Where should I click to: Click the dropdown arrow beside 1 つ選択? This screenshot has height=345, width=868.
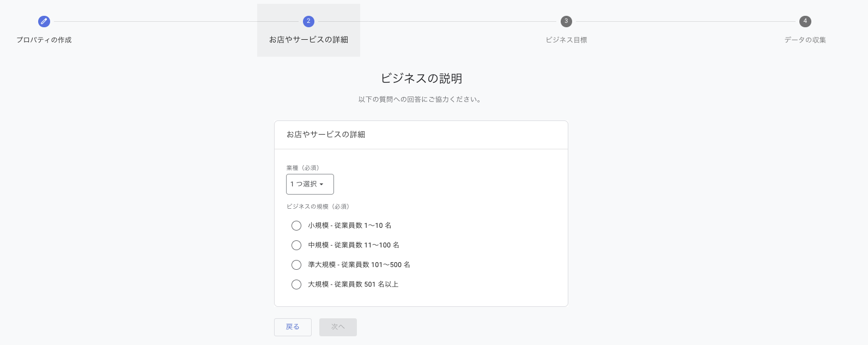[322, 184]
